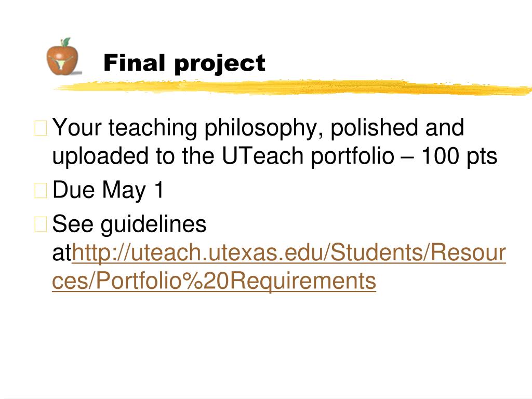This screenshot has width=532, height=399.
Task: Click the 'Final project' slide title
Action: tap(184, 64)
